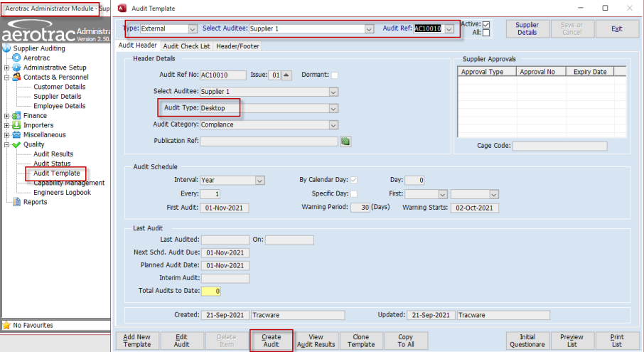Open Select Auditee dropdown in Header Details
644x352 pixels.
coord(333,92)
